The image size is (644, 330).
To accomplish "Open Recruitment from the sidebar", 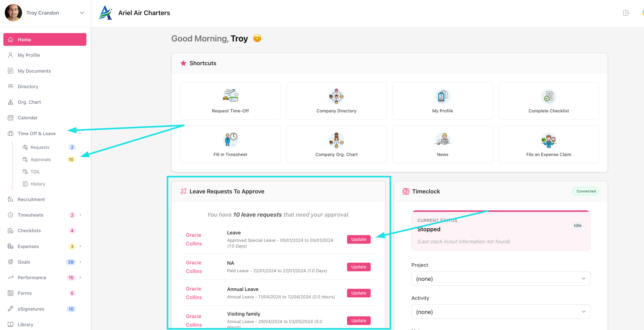I will pyautogui.click(x=31, y=199).
